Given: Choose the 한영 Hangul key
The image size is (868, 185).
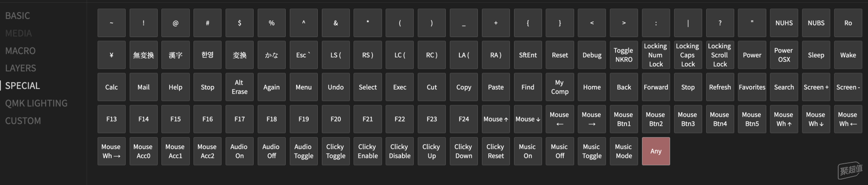Looking at the screenshot, I should pos(208,55).
